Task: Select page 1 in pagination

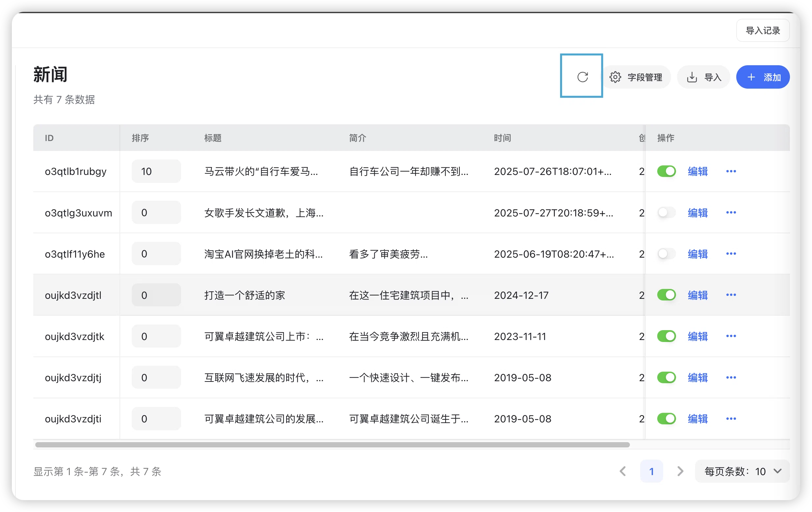Action: [652, 471]
